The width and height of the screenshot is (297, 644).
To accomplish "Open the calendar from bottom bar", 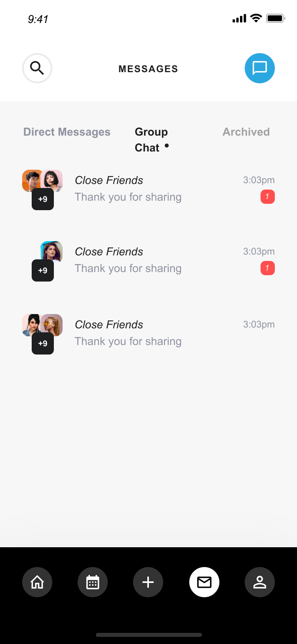I will (93, 582).
